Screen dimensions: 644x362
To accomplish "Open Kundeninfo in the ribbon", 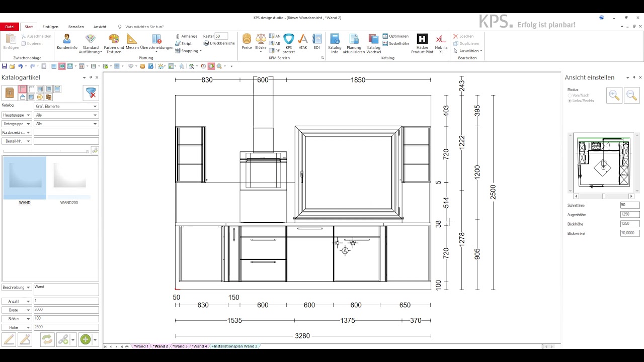I will [x=67, y=43].
